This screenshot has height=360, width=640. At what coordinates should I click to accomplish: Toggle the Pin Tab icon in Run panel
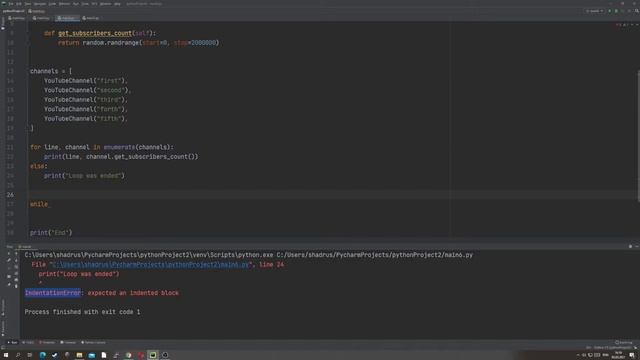(9, 284)
